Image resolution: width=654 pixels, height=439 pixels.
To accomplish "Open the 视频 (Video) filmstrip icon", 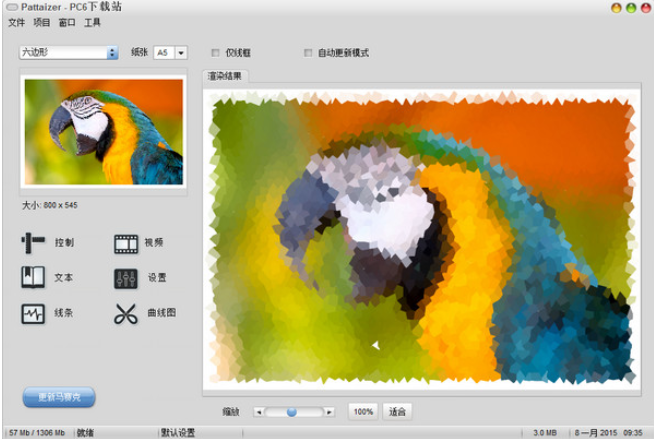I will point(125,242).
